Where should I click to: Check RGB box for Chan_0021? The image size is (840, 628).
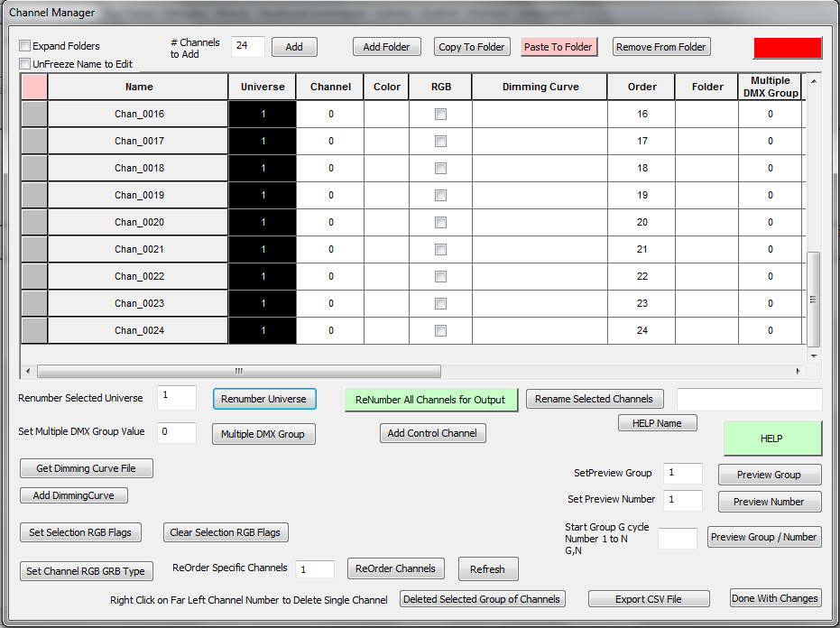click(x=440, y=249)
